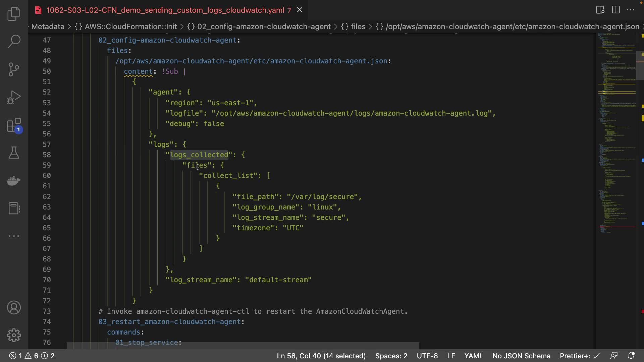This screenshot has width=644, height=362.
Task: Select the cloudwatch yaml file tab
Action: click(x=165, y=10)
